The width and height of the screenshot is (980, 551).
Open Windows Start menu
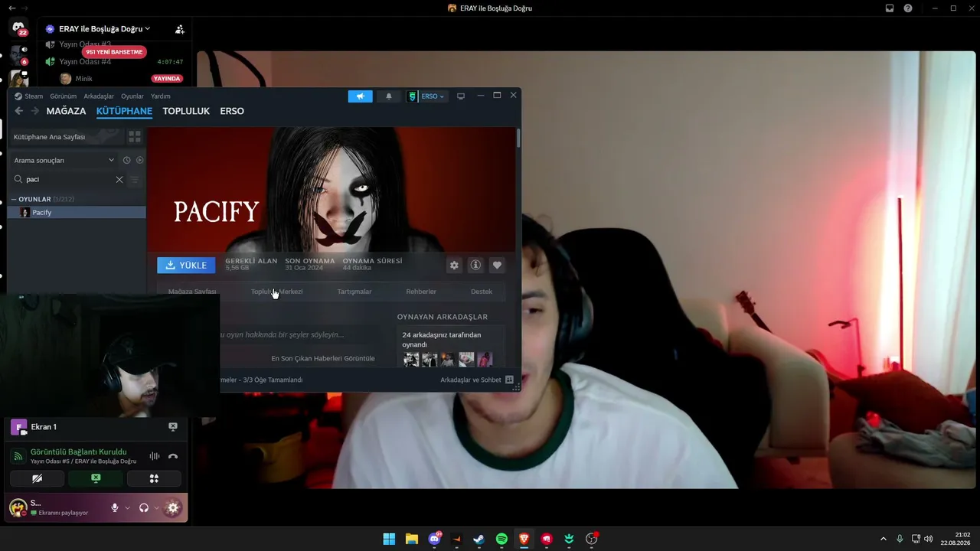coord(389,539)
